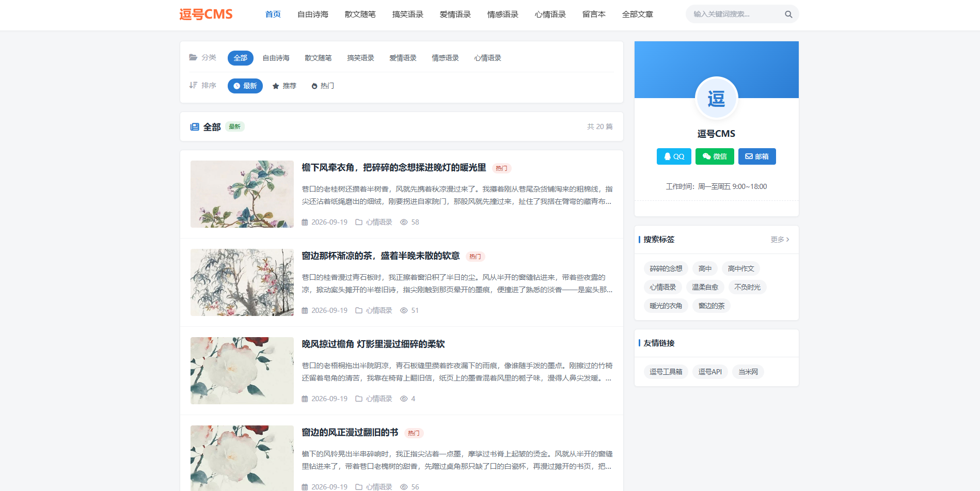Viewport: 980px width, 491px height.
Task: Sort articles by 热门
Action: (323, 86)
